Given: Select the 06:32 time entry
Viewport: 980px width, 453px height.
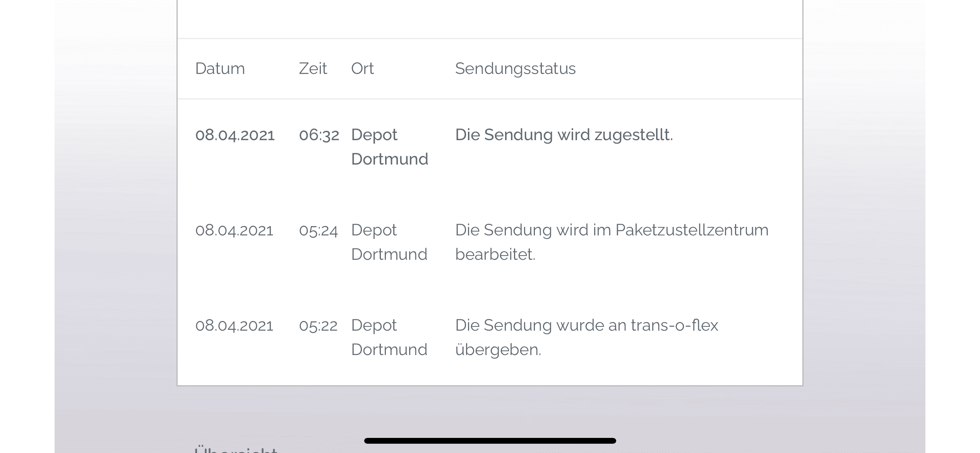Looking at the screenshot, I should click(x=319, y=135).
